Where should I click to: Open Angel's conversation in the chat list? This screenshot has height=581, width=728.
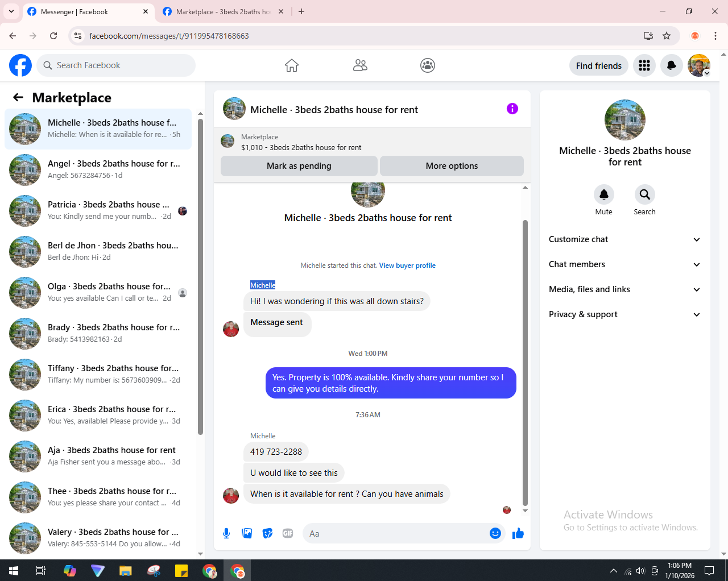tap(98, 169)
